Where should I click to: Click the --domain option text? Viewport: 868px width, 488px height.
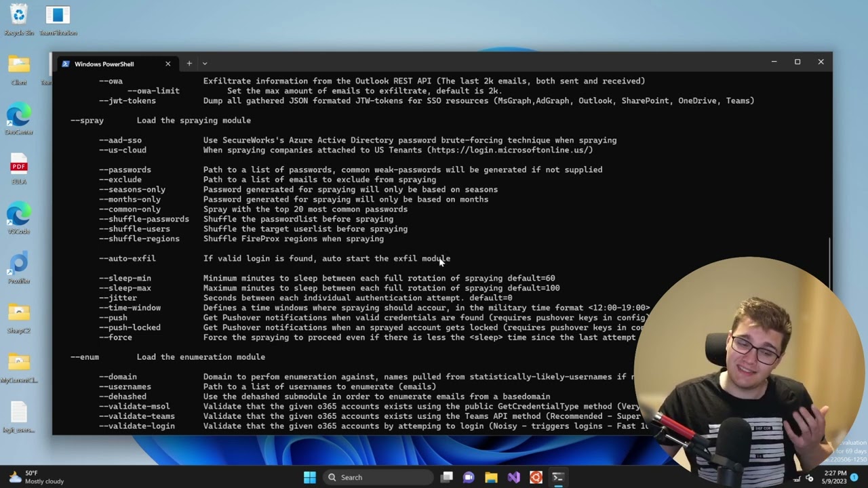click(x=118, y=378)
